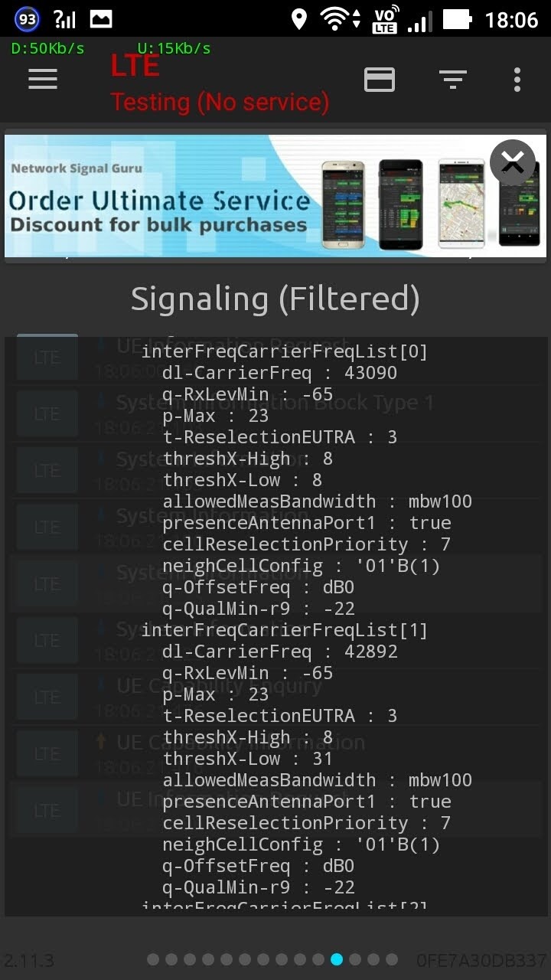The image size is (551, 980).
Task: Open System Information Block Type 1 entry
Action: (x=275, y=403)
